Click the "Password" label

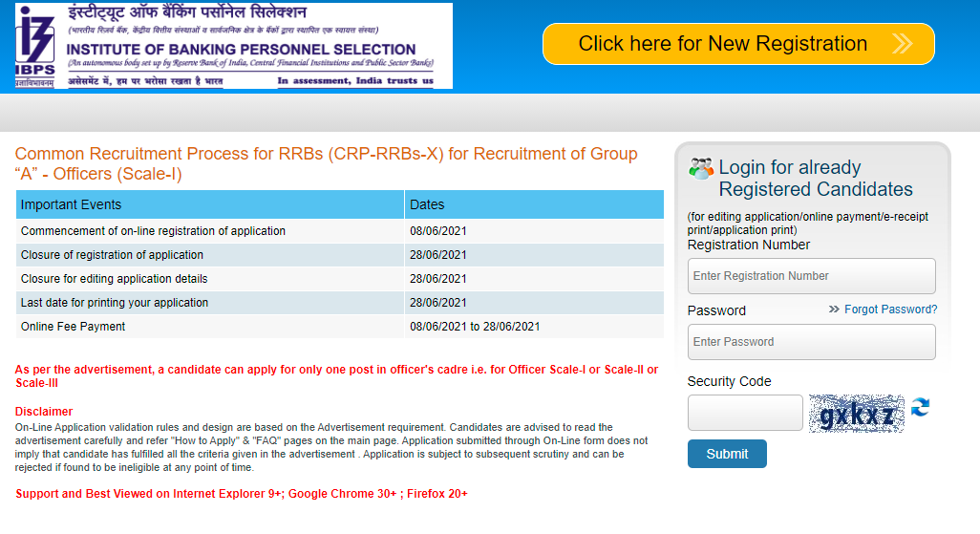tap(716, 310)
